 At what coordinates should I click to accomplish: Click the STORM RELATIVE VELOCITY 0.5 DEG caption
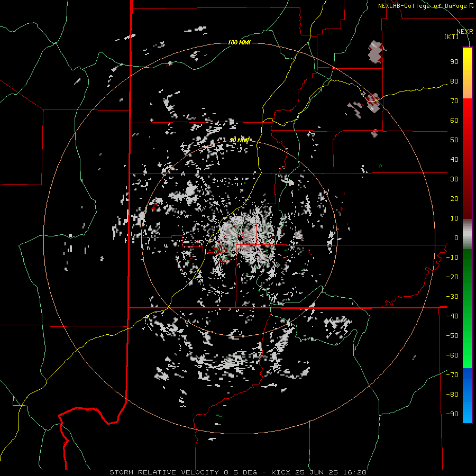(183, 472)
